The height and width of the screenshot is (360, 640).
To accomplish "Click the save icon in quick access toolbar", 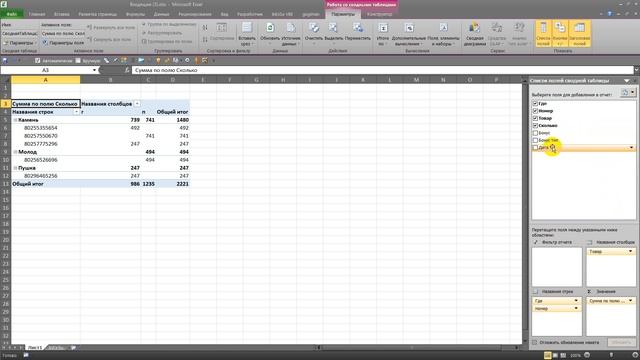I will [x=5, y=60].
